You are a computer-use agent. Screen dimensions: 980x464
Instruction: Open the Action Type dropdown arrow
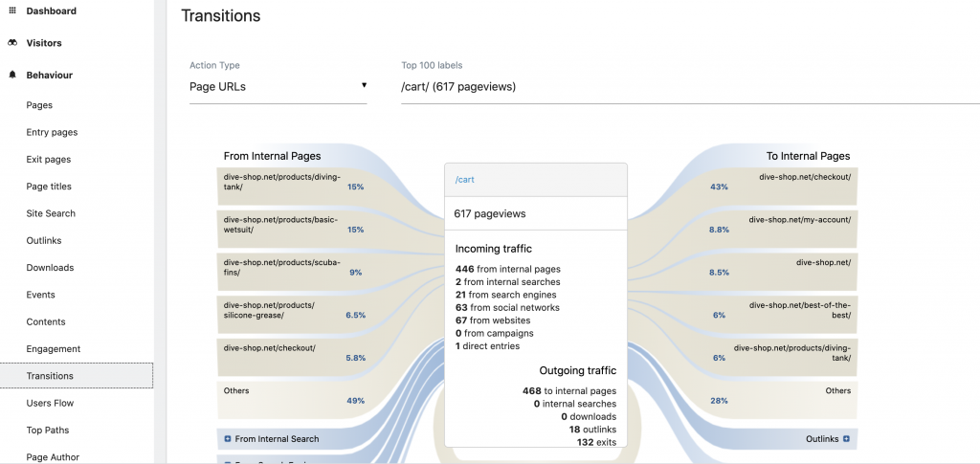pyautogui.click(x=364, y=86)
